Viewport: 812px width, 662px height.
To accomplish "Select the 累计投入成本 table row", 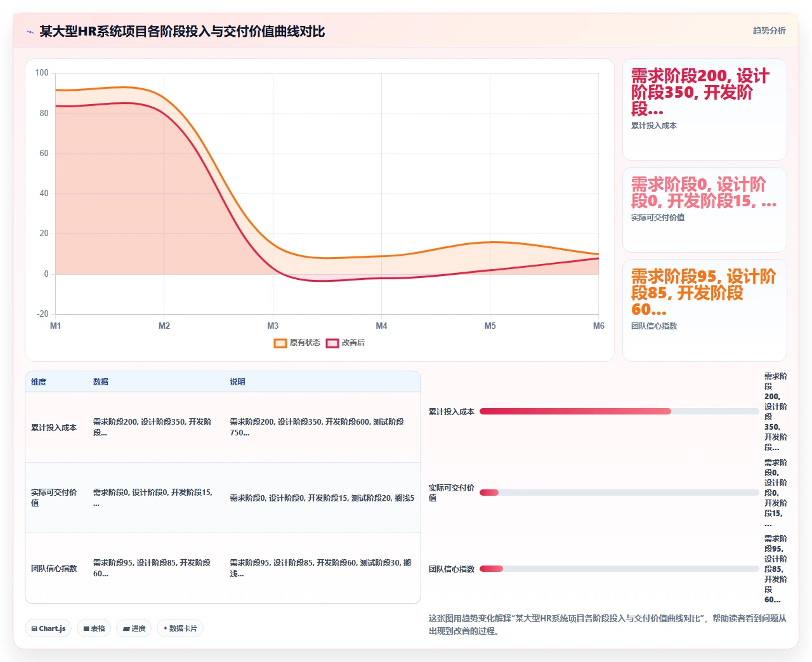I will [223, 427].
